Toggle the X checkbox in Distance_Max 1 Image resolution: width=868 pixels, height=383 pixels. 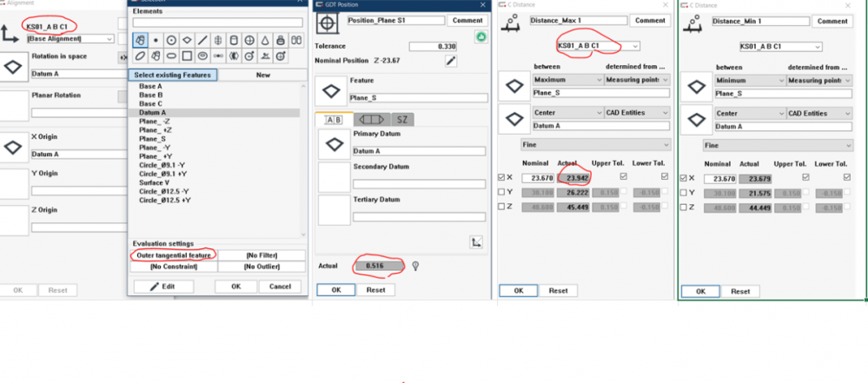(501, 178)
